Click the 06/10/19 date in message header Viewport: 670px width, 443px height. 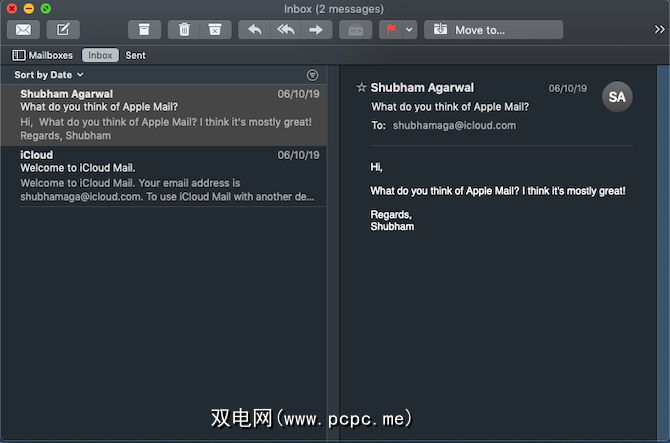pyautogui.click(x=567, y=88)
